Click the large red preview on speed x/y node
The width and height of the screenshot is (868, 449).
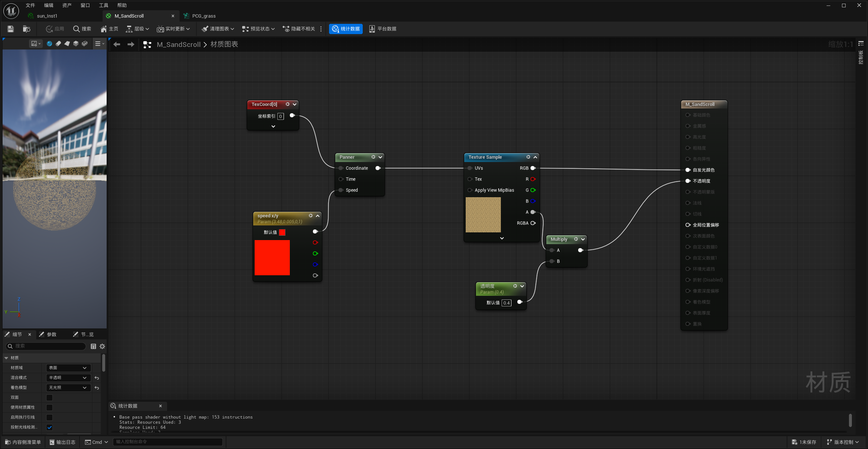click(x=272, y=258)
